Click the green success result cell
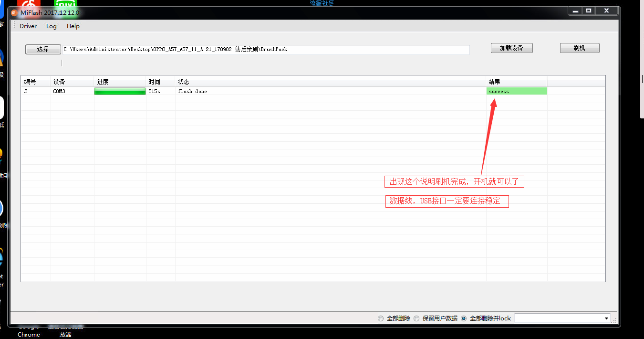Image resolution: width=644 pixels, height=339 pixels. point(517,91)
